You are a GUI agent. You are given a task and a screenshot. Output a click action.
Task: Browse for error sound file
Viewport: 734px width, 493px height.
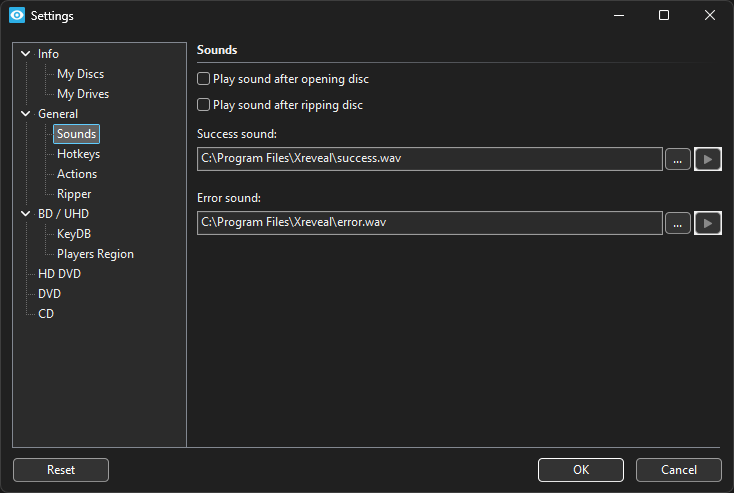click(678, 223)
